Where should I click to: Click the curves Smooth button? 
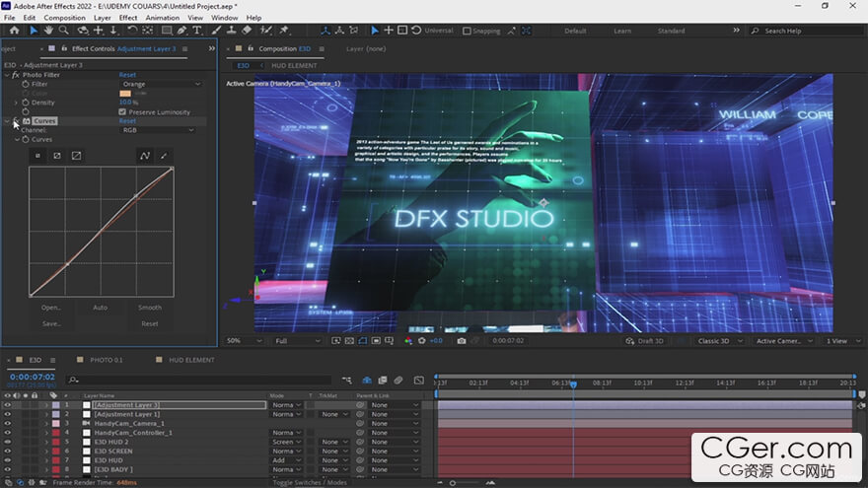pyautogui.click(x=150, y=308)
